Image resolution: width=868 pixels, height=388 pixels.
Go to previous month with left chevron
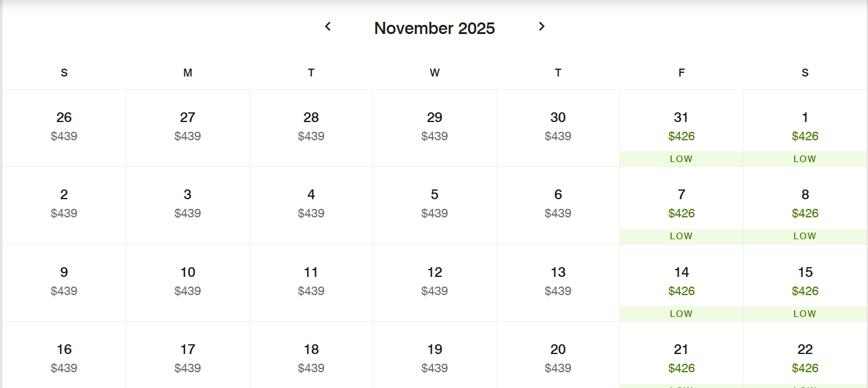(328, 27)
